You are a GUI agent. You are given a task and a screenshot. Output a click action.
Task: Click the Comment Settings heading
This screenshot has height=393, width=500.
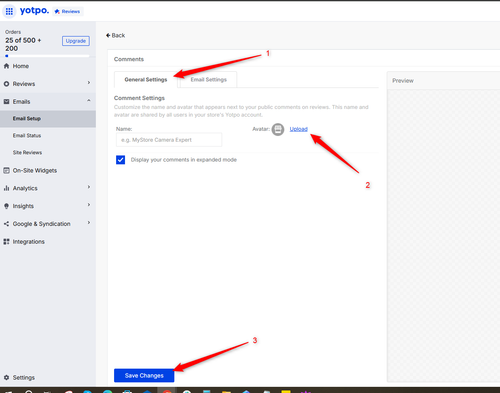(139, 98)
